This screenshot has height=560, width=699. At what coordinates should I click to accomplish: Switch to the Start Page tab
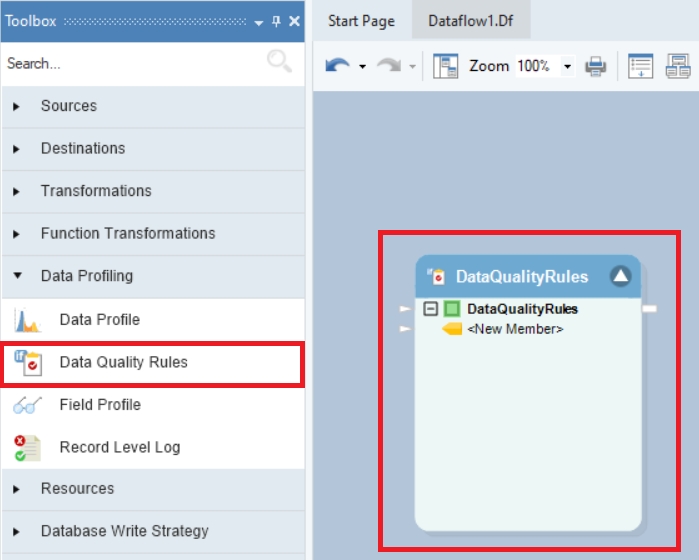coord(362,21)
